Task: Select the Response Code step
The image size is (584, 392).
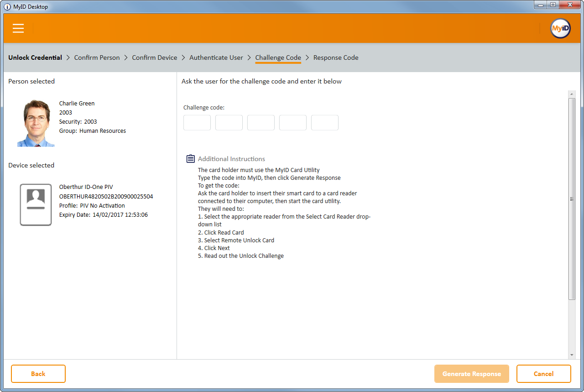Action: point(336,57)
